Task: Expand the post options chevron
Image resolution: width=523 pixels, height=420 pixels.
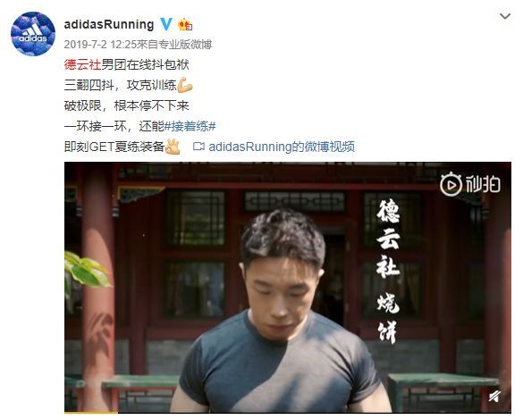Action: coord(505,16)
